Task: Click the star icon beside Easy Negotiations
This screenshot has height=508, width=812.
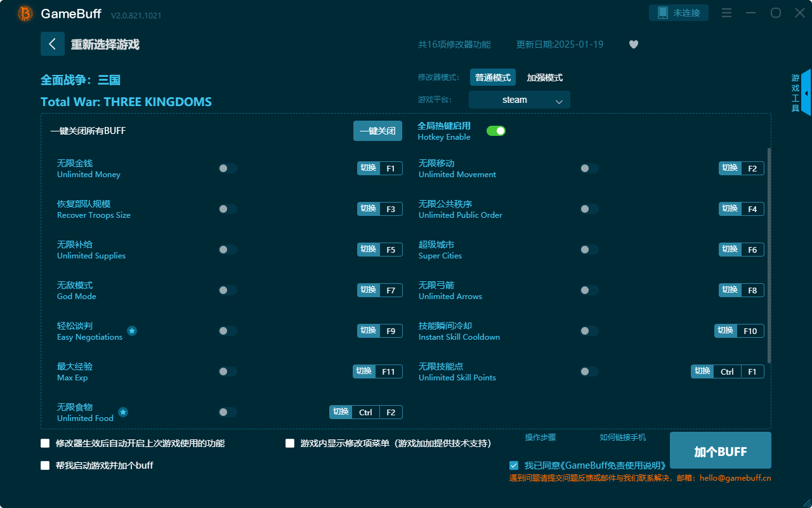Action: click(131, 330)
